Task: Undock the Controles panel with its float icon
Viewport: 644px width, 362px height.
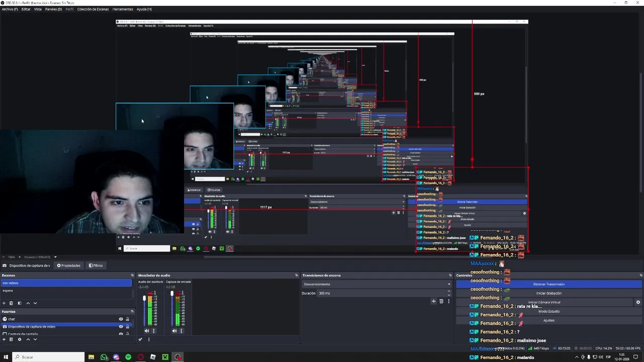Action: tap(640, 276)
